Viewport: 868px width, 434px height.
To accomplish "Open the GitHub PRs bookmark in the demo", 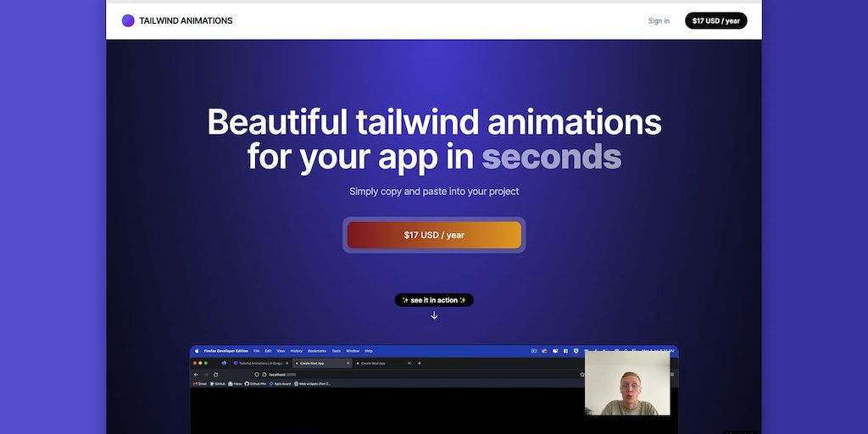I will pos(255,384).
